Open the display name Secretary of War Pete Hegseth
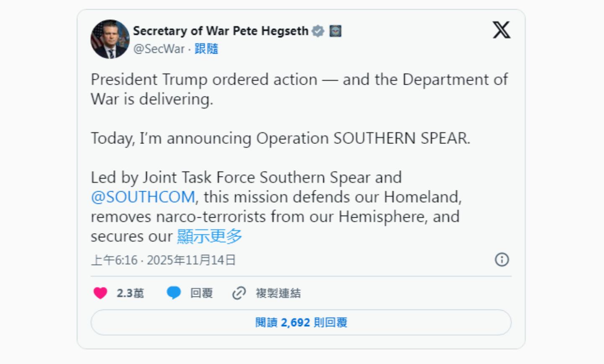Viewport: 604px width, 364px height. click(x=221, y=31)
